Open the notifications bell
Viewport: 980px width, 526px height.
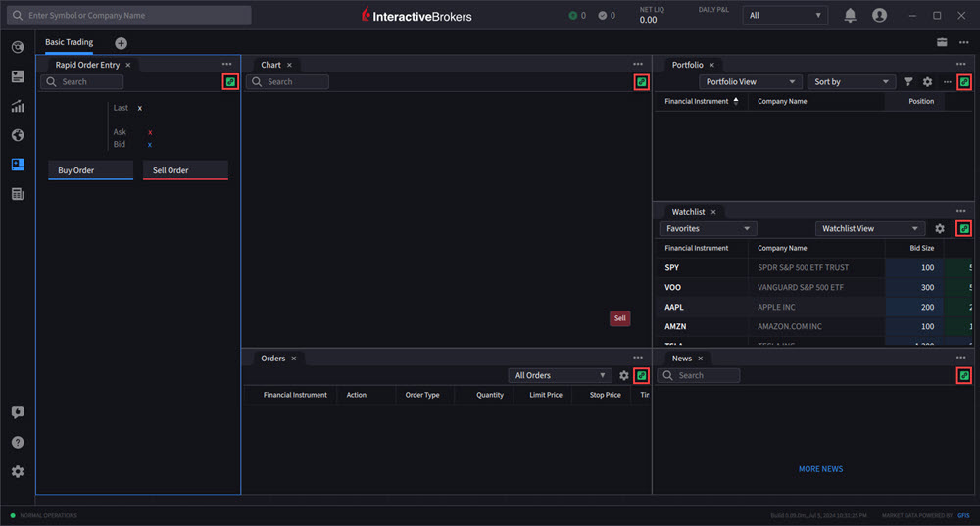coord(850,15)
